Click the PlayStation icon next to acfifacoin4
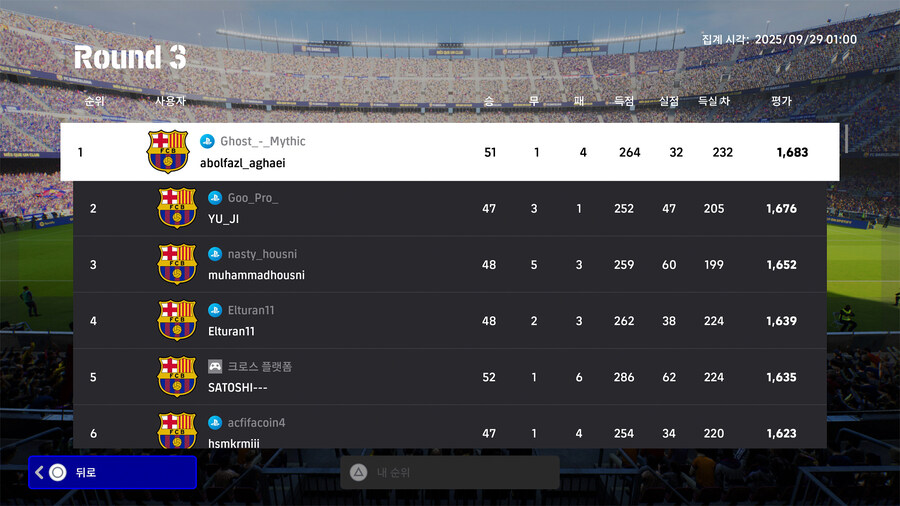The image size is (900, 506). tap(215, 423)
